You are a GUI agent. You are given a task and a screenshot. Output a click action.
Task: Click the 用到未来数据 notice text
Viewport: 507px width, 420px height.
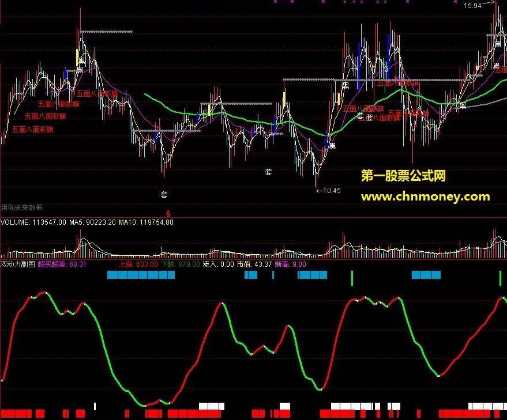(21, 207)
